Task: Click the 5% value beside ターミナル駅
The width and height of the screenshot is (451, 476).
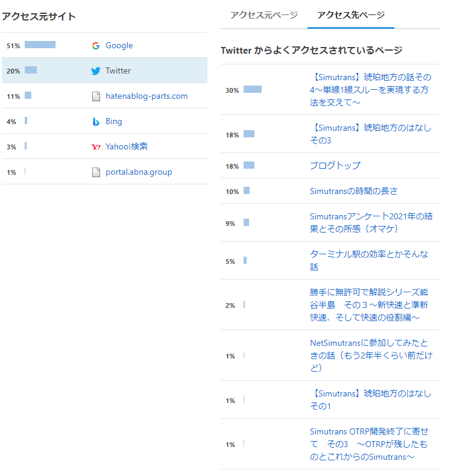Action: [x=230, y=261]
